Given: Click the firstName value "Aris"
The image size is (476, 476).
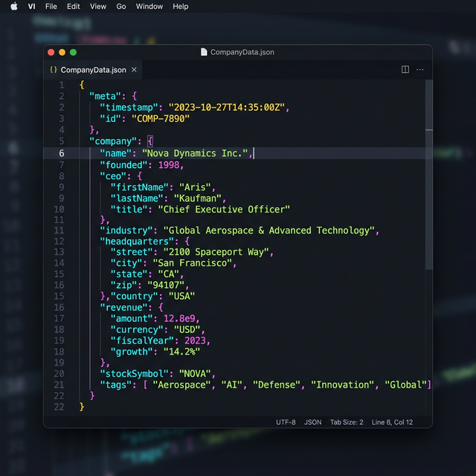Looking at the screenshot, I should (x=195, y=187).
